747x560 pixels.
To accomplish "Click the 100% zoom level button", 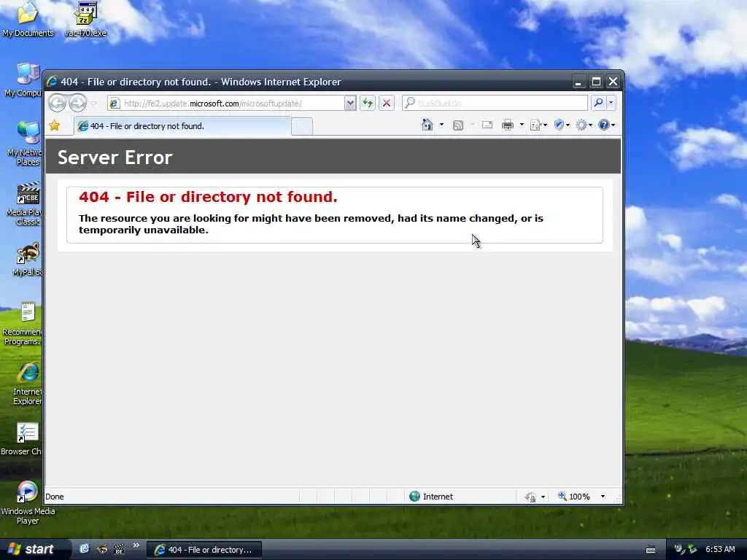I will [x=574, y=497].
